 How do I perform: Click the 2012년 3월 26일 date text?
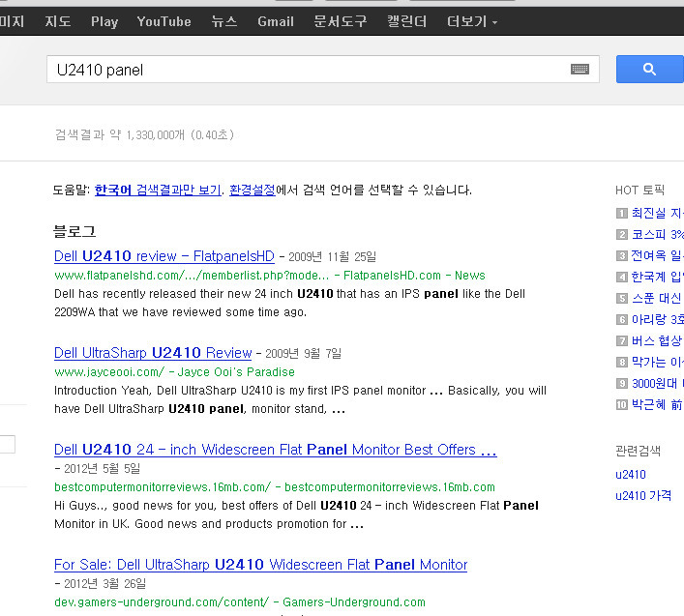pos(104,584)
